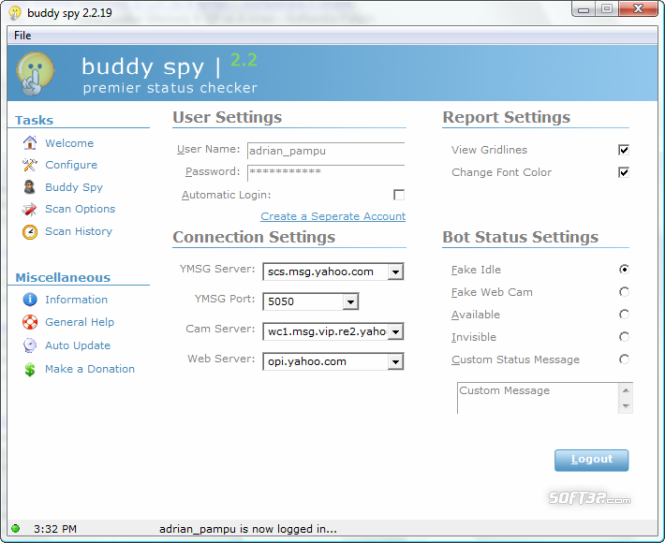
Task: Open Scan History clock icon
Action: [29, 231]
